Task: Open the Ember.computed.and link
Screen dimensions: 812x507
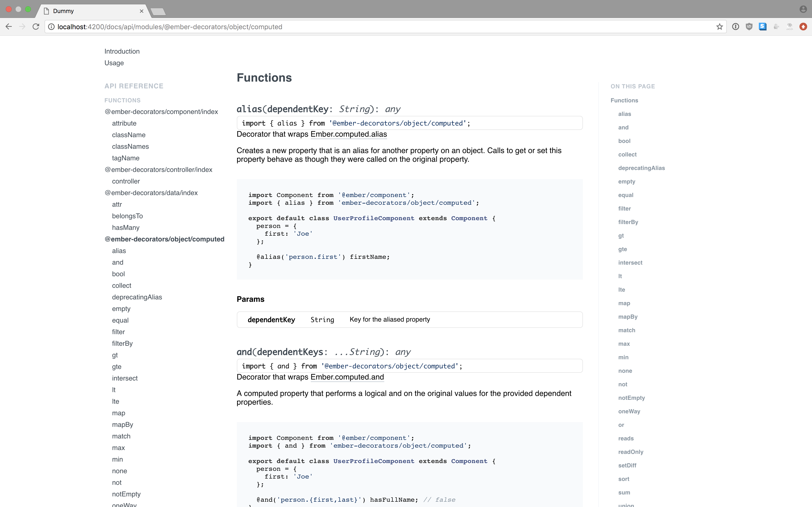Action: click(347, 377)
